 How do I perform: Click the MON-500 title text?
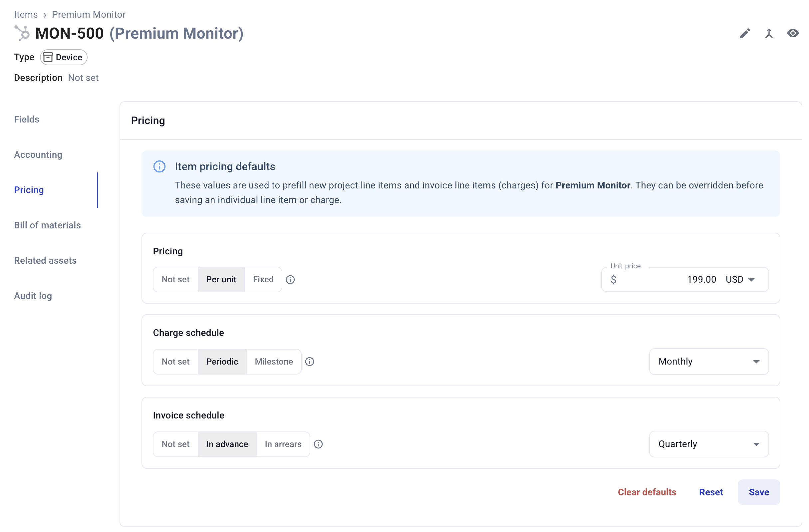[69, 33]
